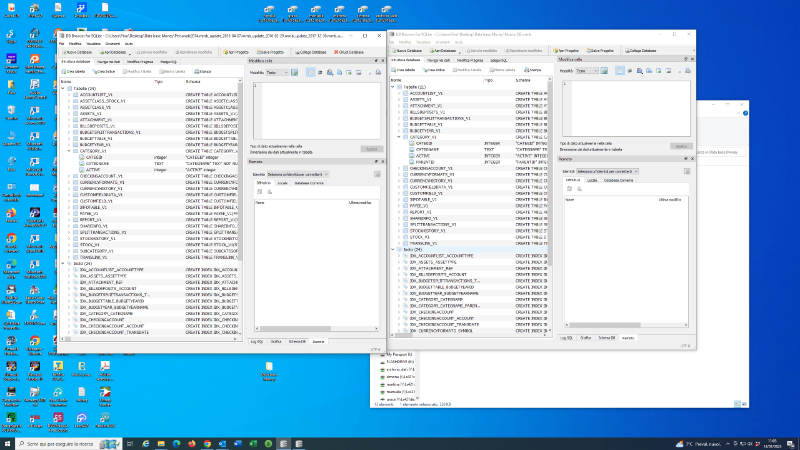Select CATEGNAME column row in left window
This screenshot has width=800, height=450.
point(158,164)
